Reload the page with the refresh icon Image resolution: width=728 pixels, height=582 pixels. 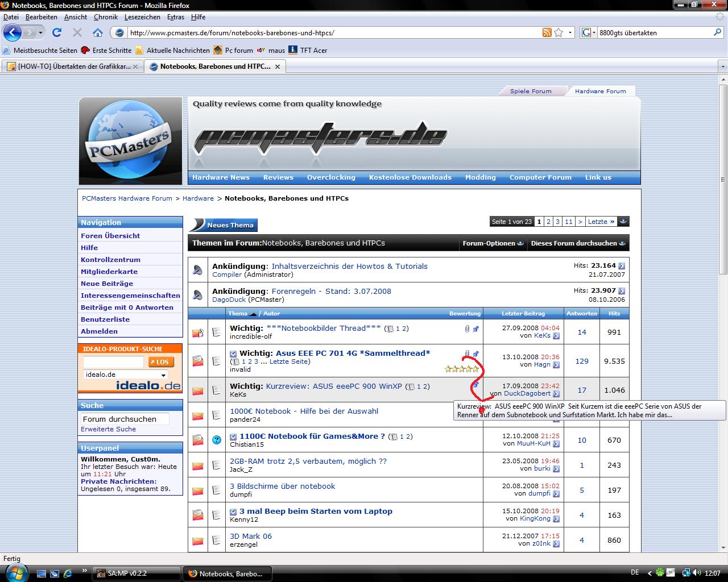point(57,32)
